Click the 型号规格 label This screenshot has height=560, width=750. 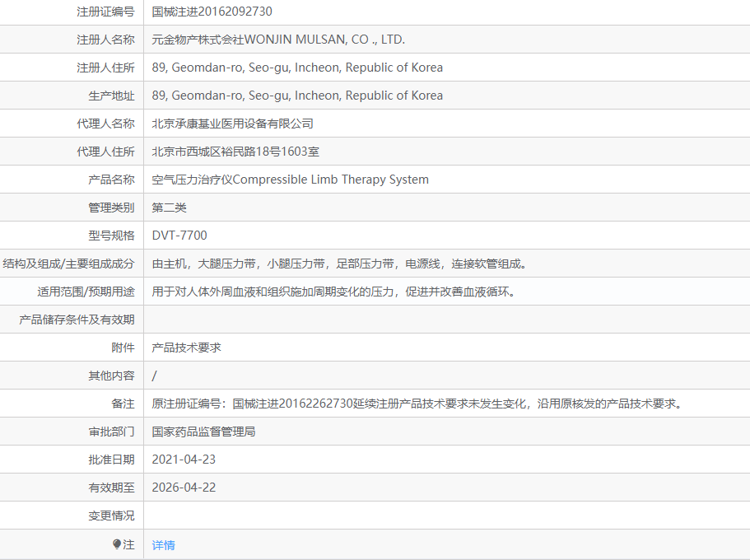(x=111, y=236)
